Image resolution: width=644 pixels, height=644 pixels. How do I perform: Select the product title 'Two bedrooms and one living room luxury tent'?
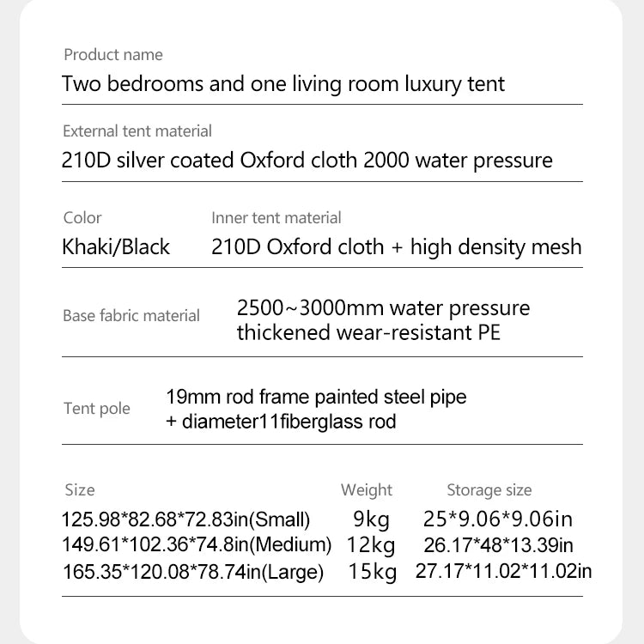pos(283,84)
